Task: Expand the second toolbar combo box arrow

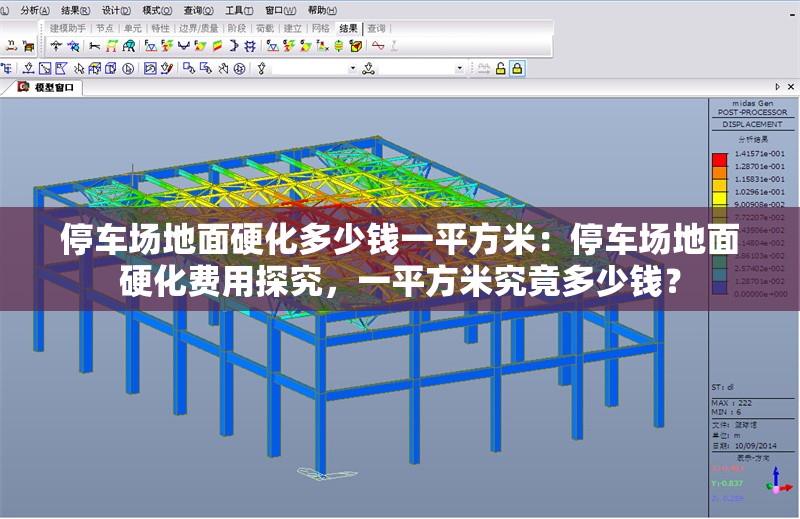Action: tap(460, 68)
